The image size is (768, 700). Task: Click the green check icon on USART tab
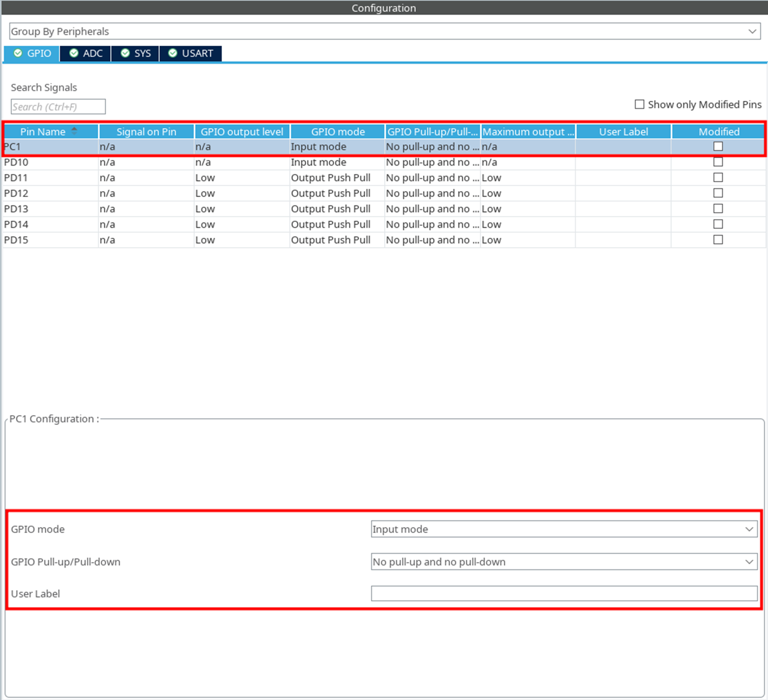click(x=173, y=53)
